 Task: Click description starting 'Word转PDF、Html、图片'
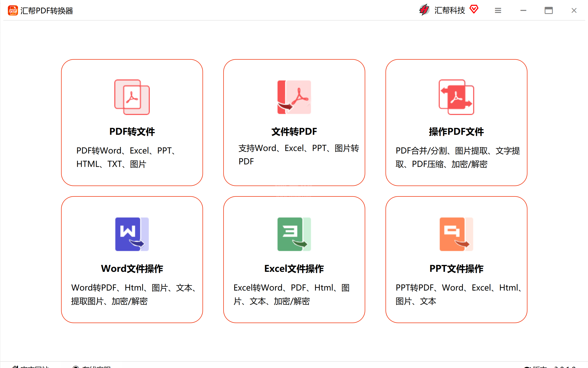click(x=134, y=294)
